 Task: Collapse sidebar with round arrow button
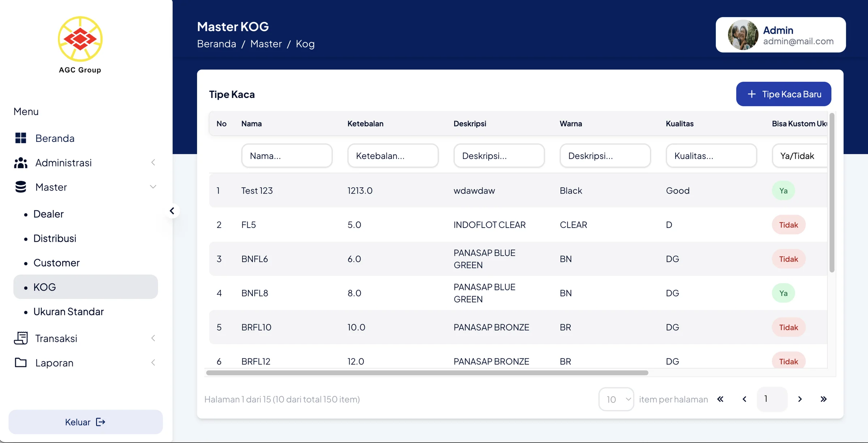pos(172,211)
